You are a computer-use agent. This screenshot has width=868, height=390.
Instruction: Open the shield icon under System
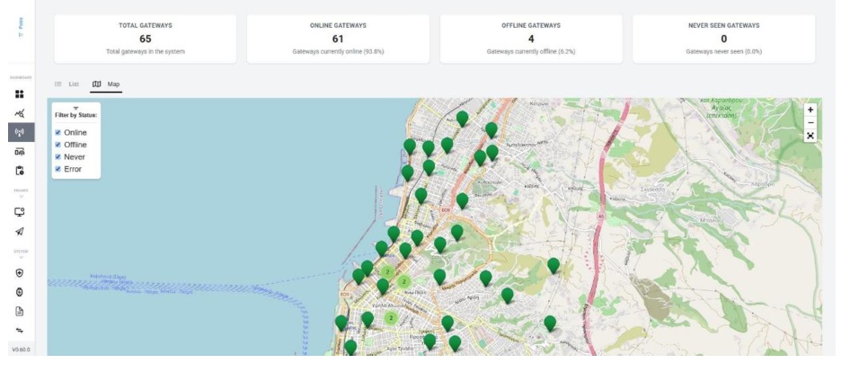click(x=20, y=273)
